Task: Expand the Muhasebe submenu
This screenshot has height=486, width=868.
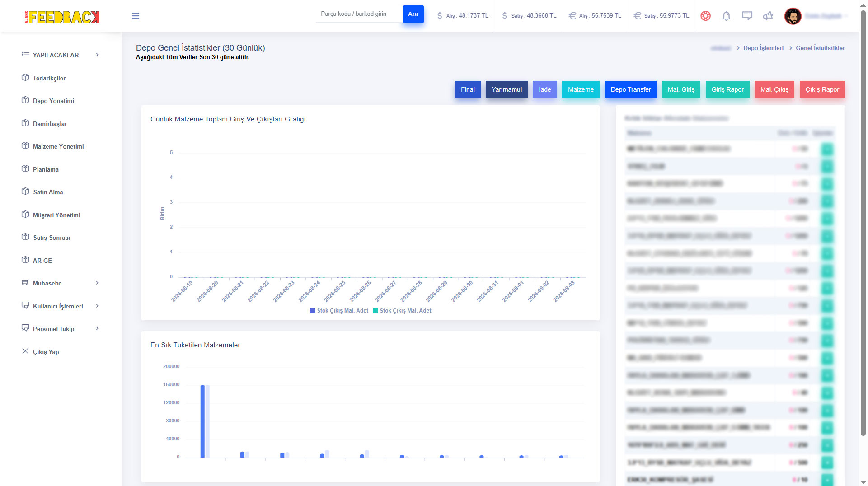Action: pyautogui.click(x=97, y=283)
